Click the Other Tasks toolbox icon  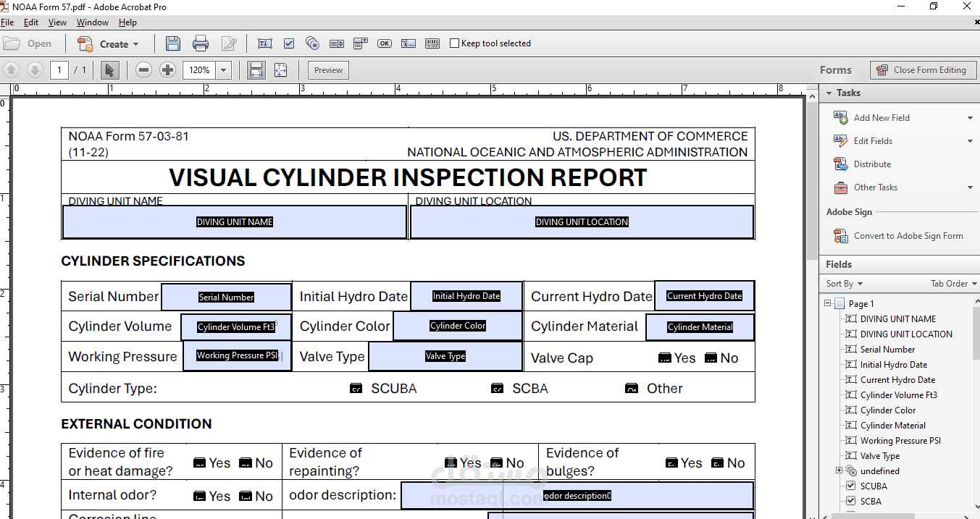841,187
